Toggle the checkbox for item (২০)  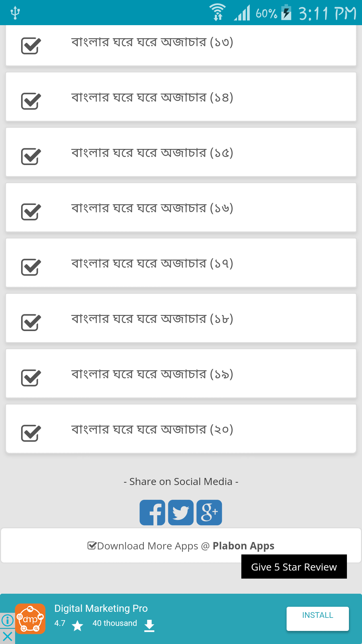(31, 433)
